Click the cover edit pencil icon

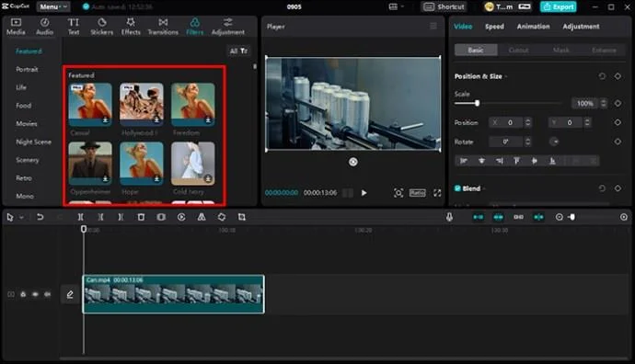click(70, 294)
